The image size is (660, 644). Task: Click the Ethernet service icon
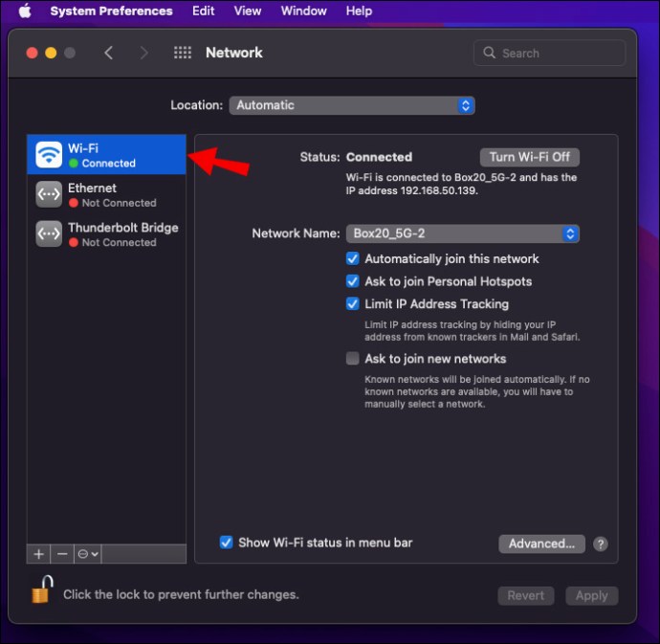click(49, 194)
